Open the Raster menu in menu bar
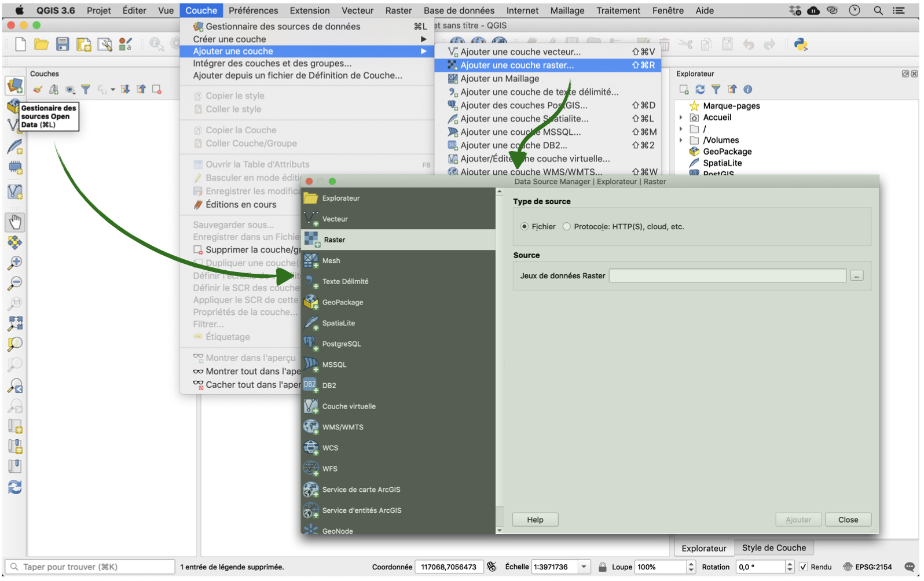This screenshot has width=924, height=581. click(398, 10)
